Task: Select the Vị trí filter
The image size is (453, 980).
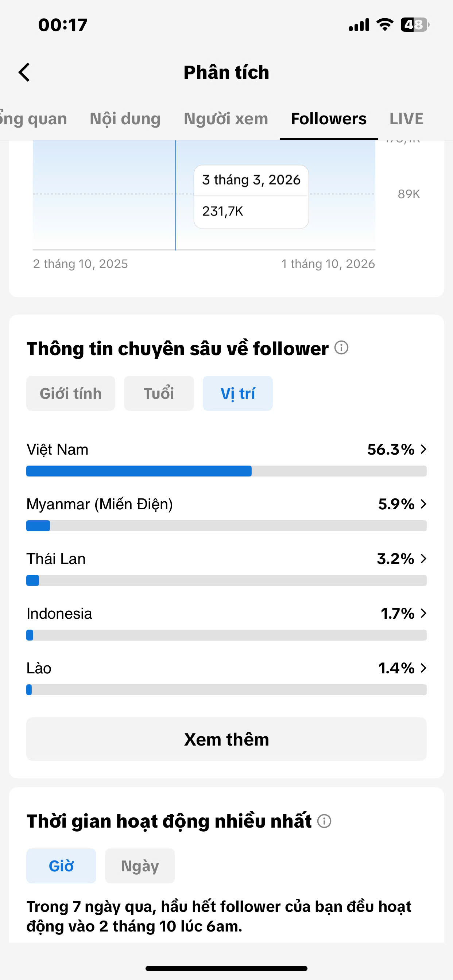Action: [237, 393]
